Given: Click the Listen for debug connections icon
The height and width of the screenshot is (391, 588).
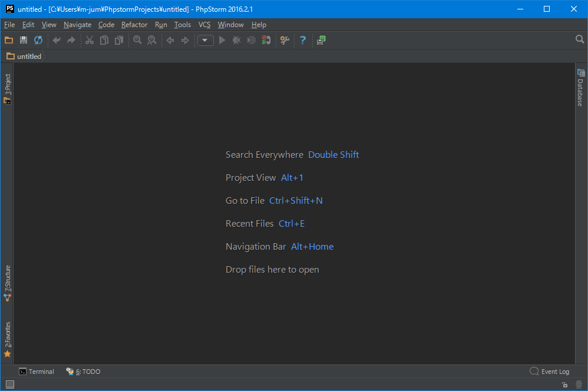Looking at the screenshot, I should (x=266, y=40).
